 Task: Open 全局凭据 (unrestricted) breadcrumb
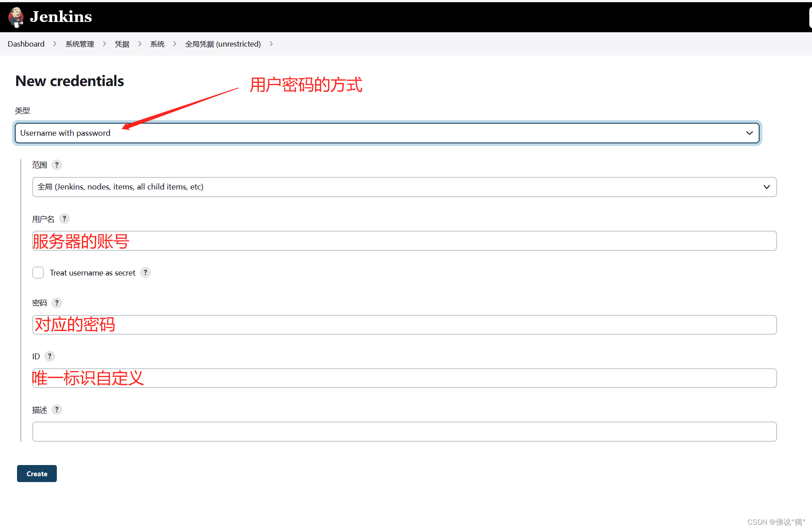pos(223,44)
